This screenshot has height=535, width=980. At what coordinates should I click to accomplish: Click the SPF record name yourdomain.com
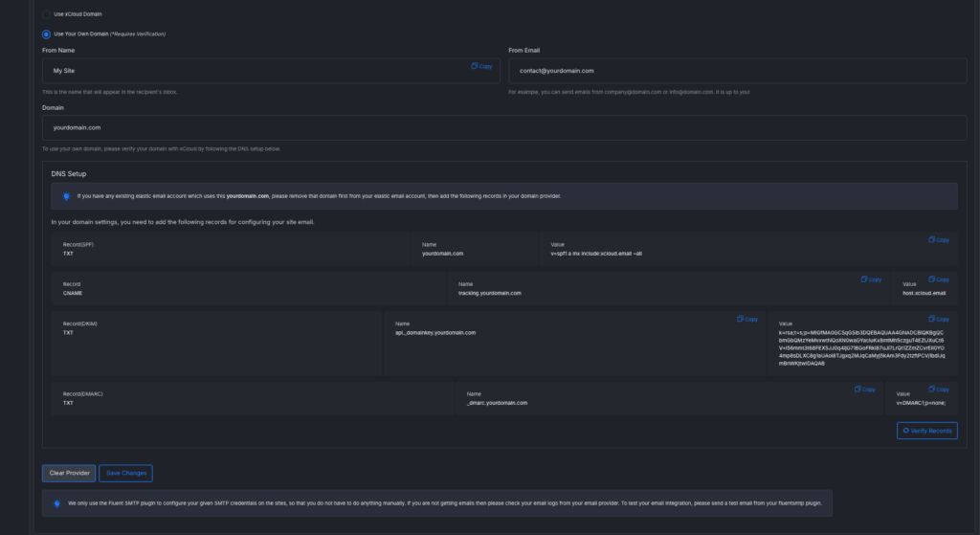[443, 254]
